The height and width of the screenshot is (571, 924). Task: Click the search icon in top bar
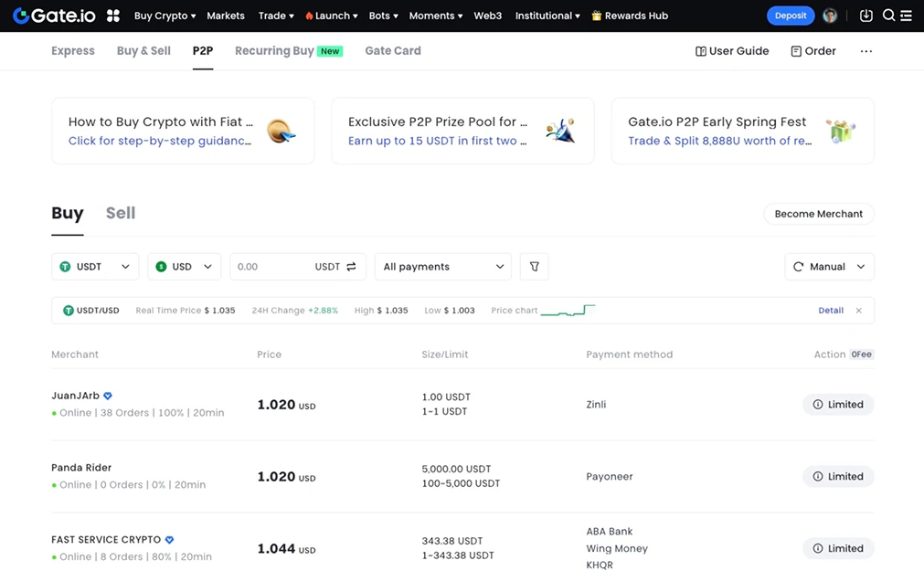coord(888,16)
